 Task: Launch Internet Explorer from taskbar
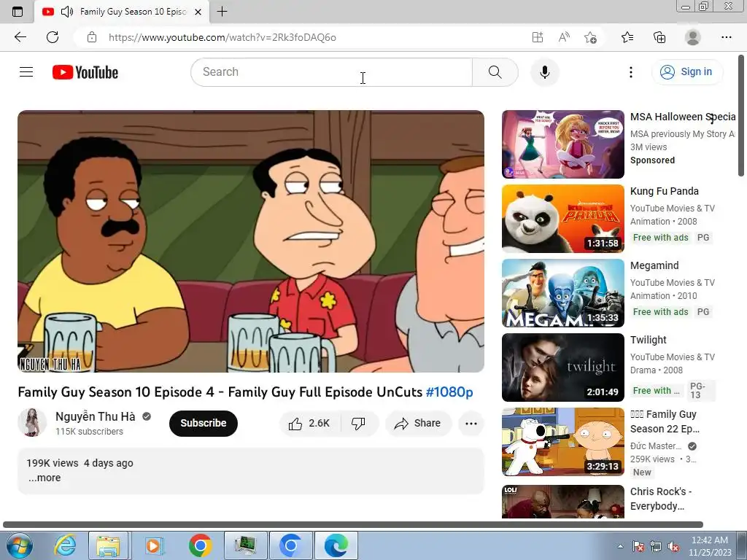pyautogui.click(x=65, y=545)
